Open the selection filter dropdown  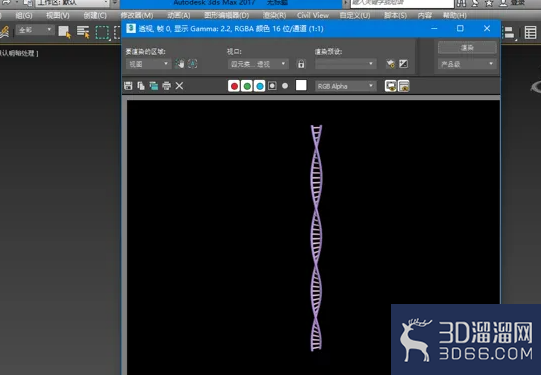(x=35, y=30)
